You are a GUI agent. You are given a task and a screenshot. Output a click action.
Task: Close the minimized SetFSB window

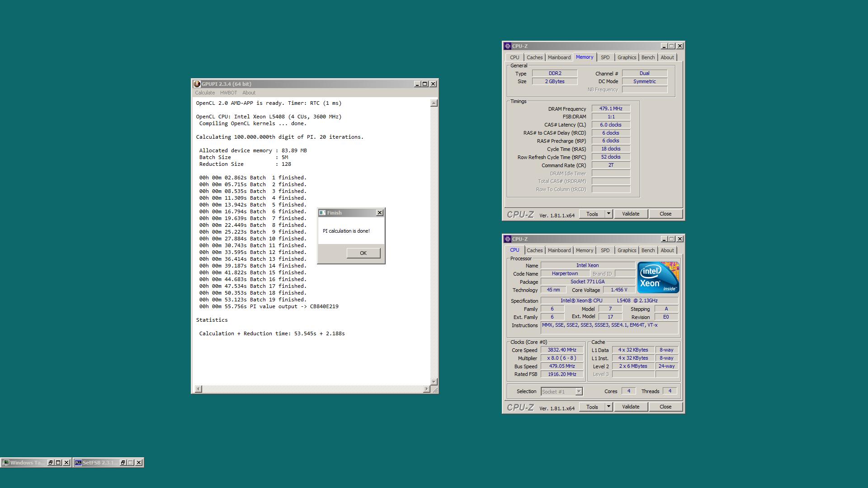139,463
